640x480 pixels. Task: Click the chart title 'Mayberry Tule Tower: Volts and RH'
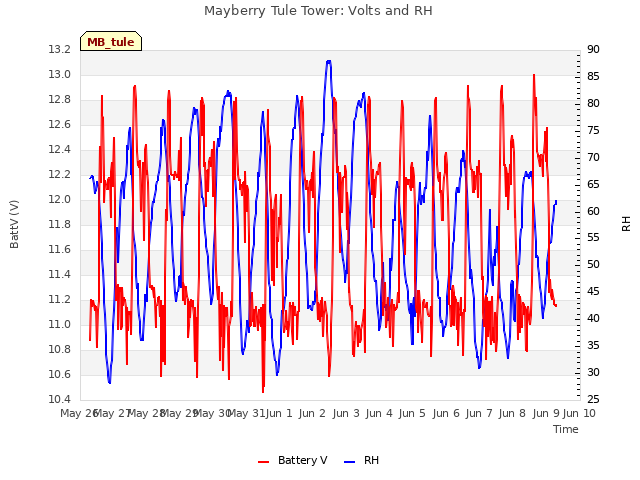(318, 11)
